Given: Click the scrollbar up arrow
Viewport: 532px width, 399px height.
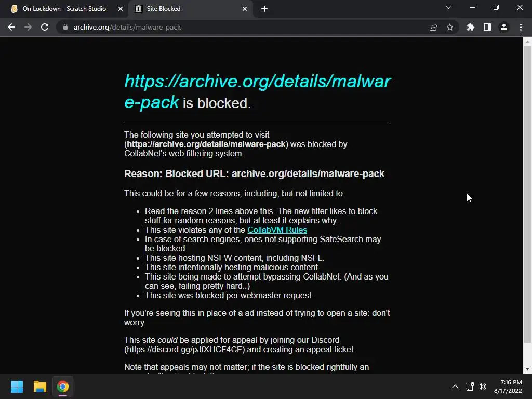Looking at the screenshot, I should [527, 42].
